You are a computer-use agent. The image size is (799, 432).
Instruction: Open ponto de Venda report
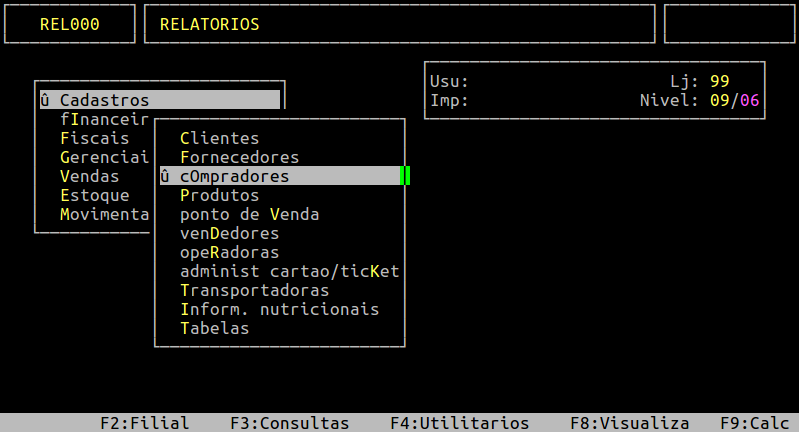click(250, 214)
